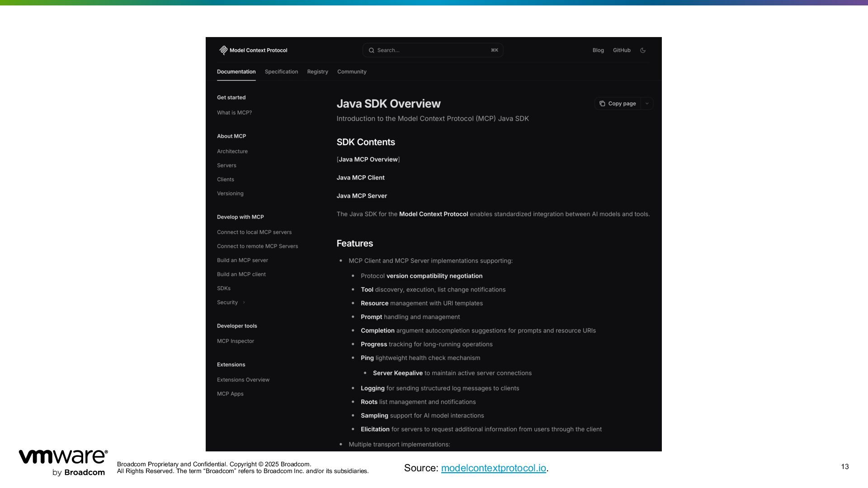Click the Copy page clipboard icon
This screenshot has width=868, height=488.
[x=602, y=103]
